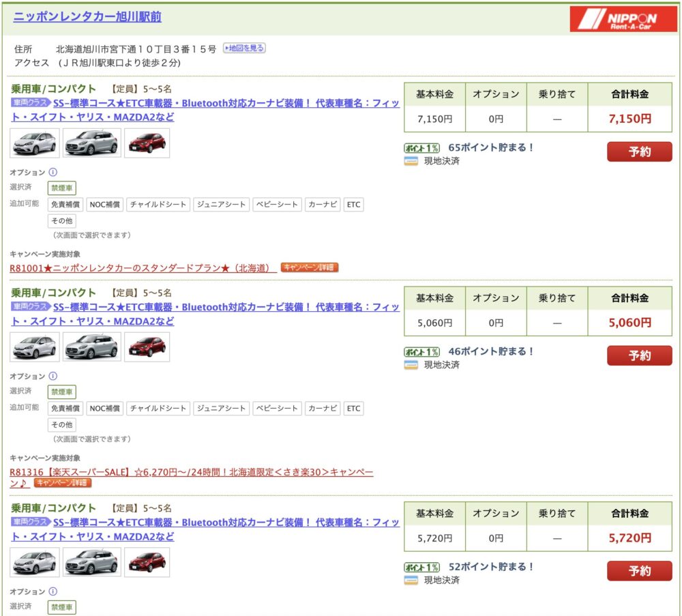Viewport: 682px width, 616px height.
Task: Add チャイルドシート option in the 7,150円 plan
Action: pyautogui.click(x=158, y=205)
